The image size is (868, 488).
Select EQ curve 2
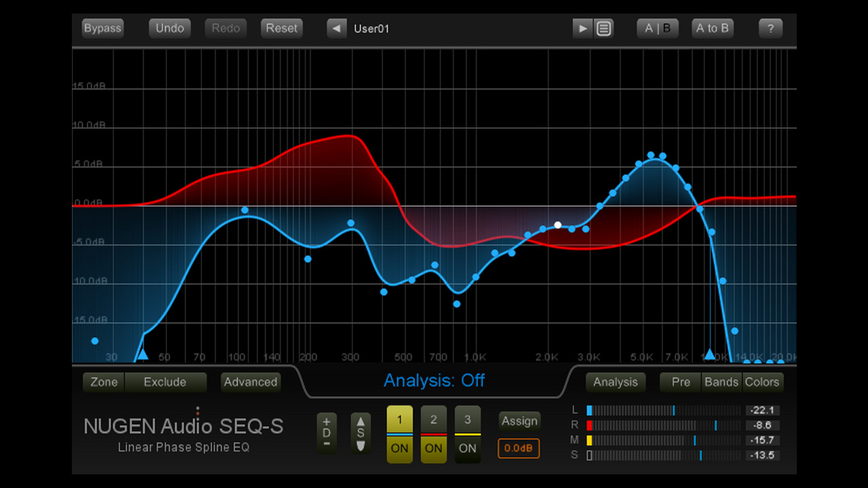[x=434, y=420]
